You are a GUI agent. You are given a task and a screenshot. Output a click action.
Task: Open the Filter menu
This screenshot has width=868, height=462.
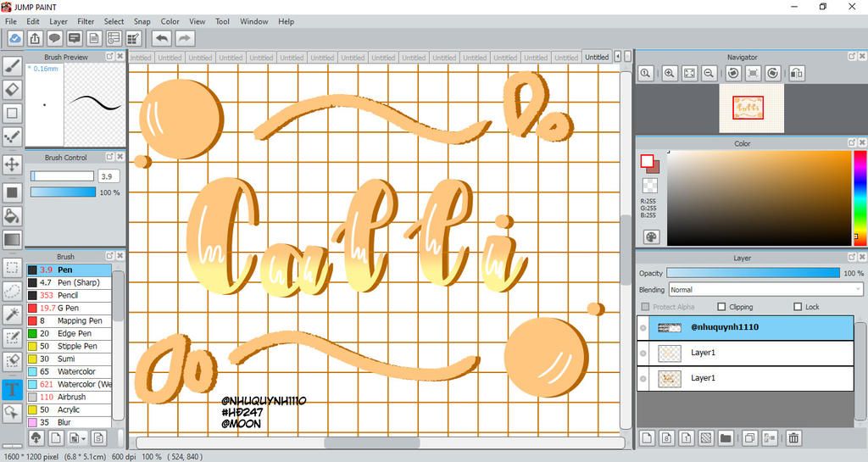[x=86, y=21]
